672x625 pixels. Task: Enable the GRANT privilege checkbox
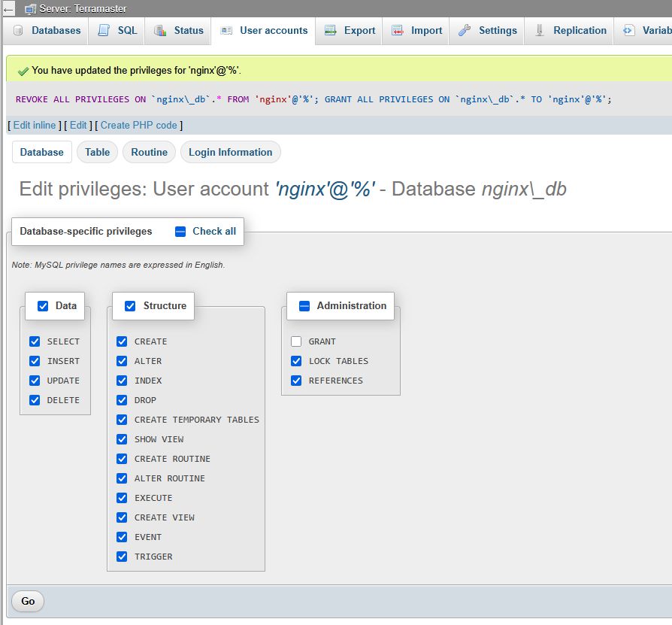click(x=296, y=341)
